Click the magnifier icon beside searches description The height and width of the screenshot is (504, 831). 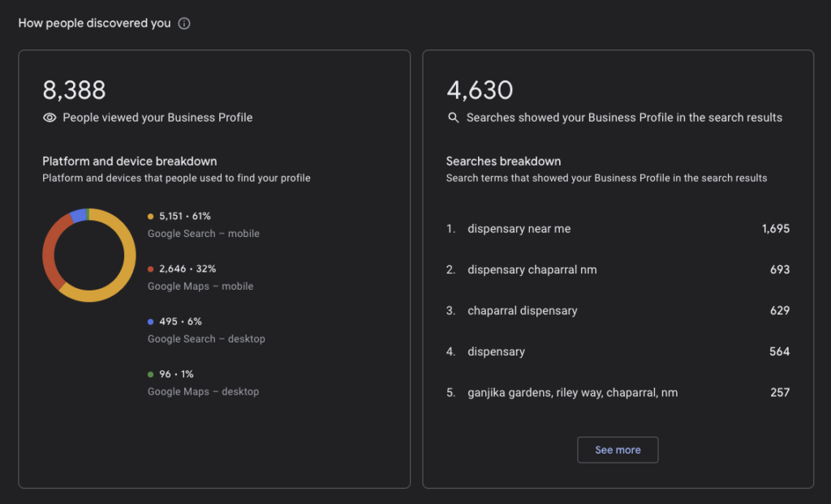click(454, 118)
